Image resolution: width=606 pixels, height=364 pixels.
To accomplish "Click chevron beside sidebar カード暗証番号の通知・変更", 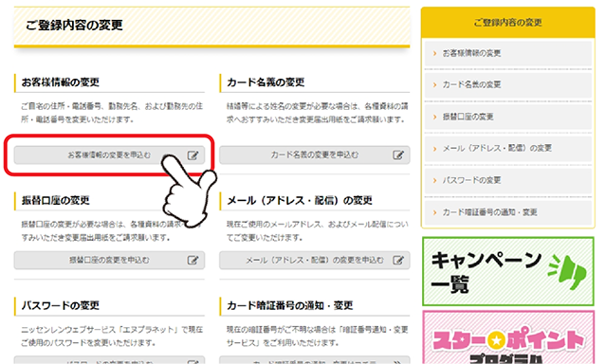I will [x=434, y=212].
